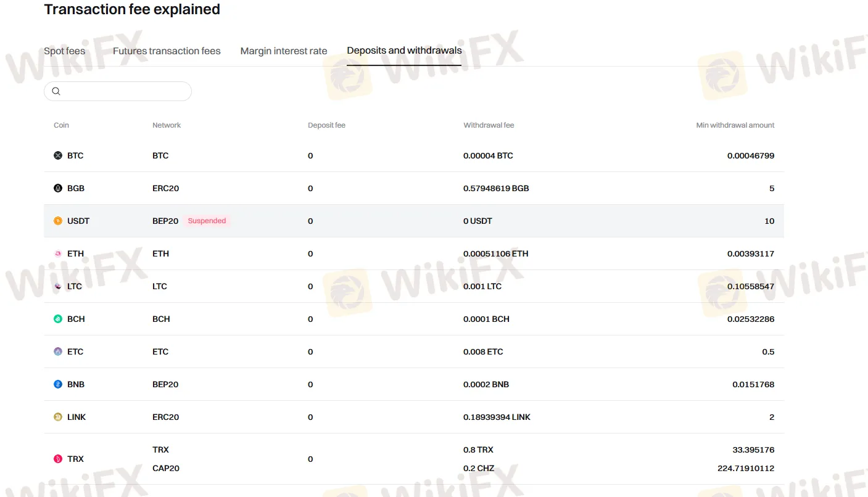868x497 pixels.
Task: Focus the coin search input field
Action: (x=123, y=91)
